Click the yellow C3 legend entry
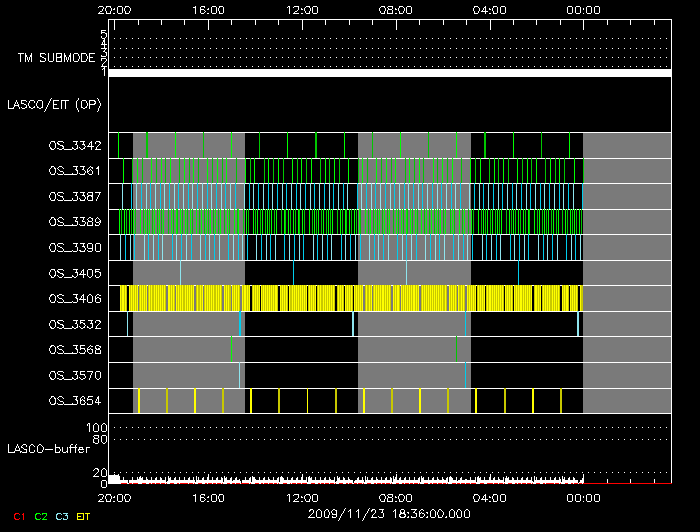 pos(63,516)
